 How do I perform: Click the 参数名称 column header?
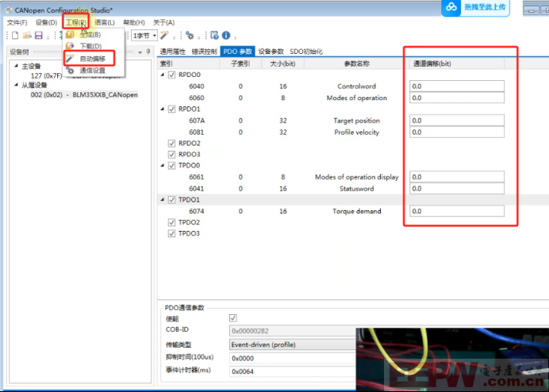pyautogui.click(x=355, y=63)
